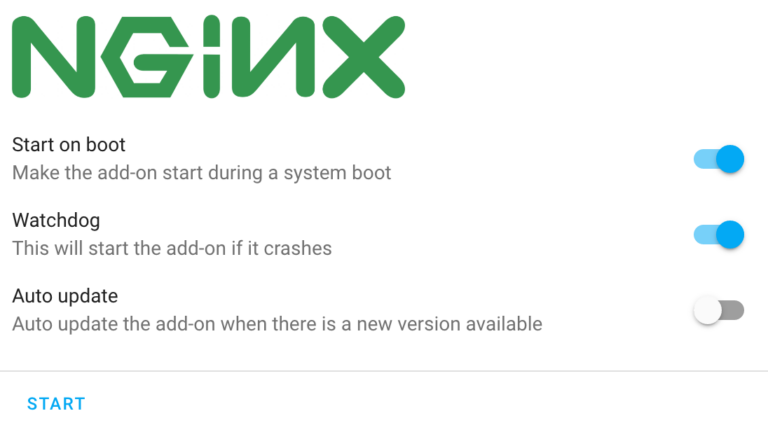Enable the Auto update switch
Viewport: 768px width, 425px height.
pos(719,310)
